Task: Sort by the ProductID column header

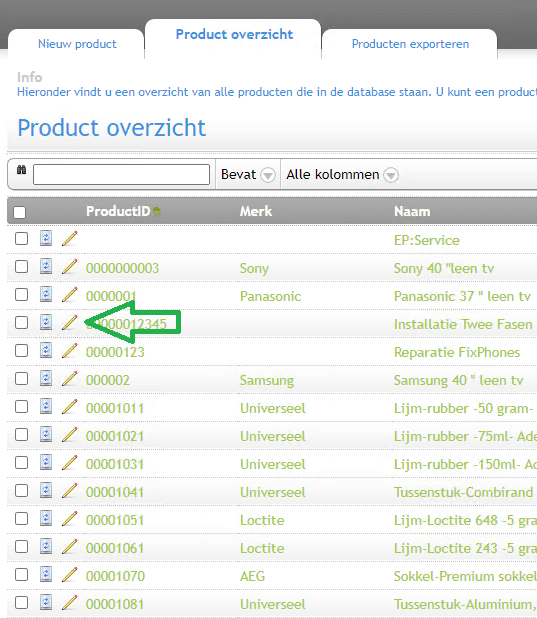Action: point(118,211)
